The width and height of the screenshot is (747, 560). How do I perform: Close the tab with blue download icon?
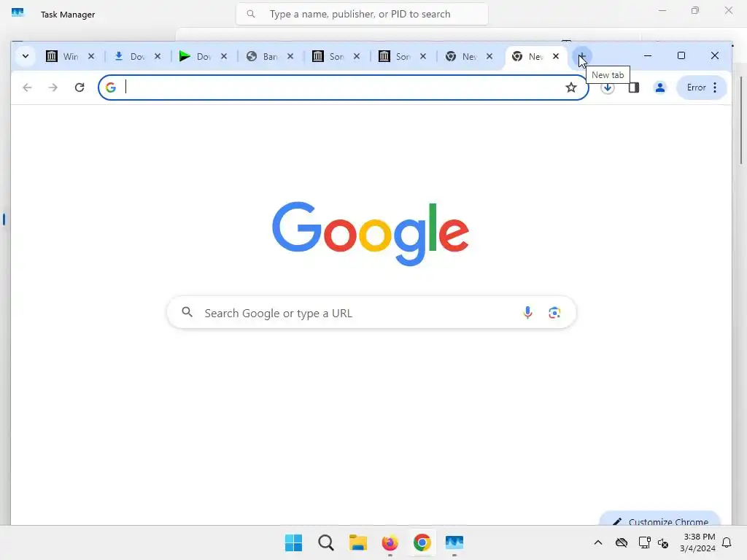click(x=158, y=56)
